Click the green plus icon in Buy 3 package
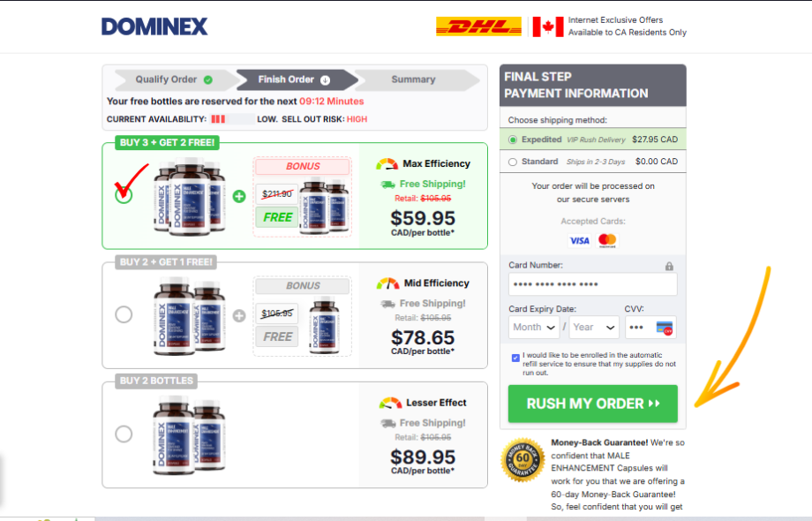 [238, 196]
